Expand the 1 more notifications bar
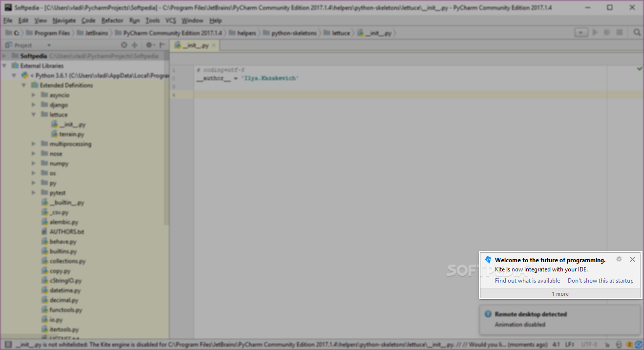The width and height of the screenshot is (644, 350). tap(560, 294)
